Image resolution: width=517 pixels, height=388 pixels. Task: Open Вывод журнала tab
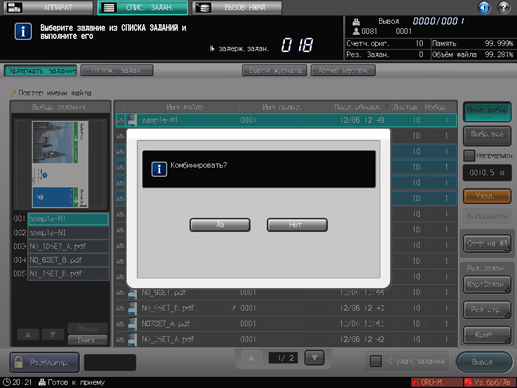[274, 70]
